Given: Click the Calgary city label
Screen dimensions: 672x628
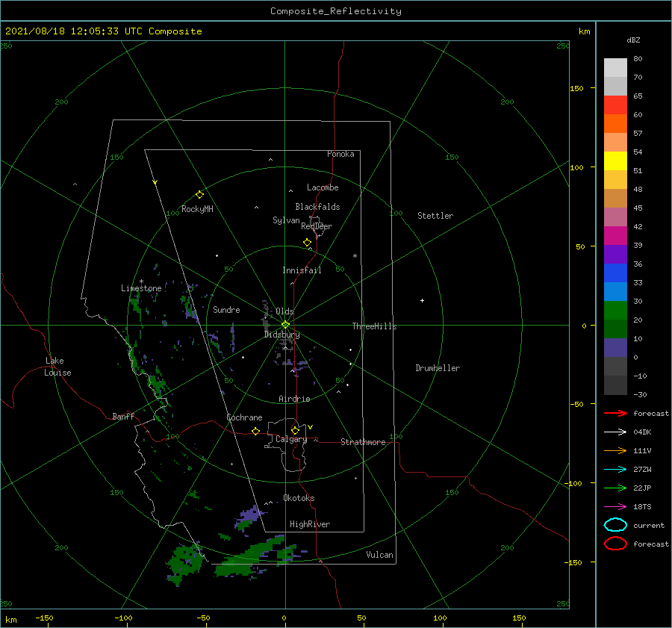Looking at the screenshot, I should click(291, 439).
